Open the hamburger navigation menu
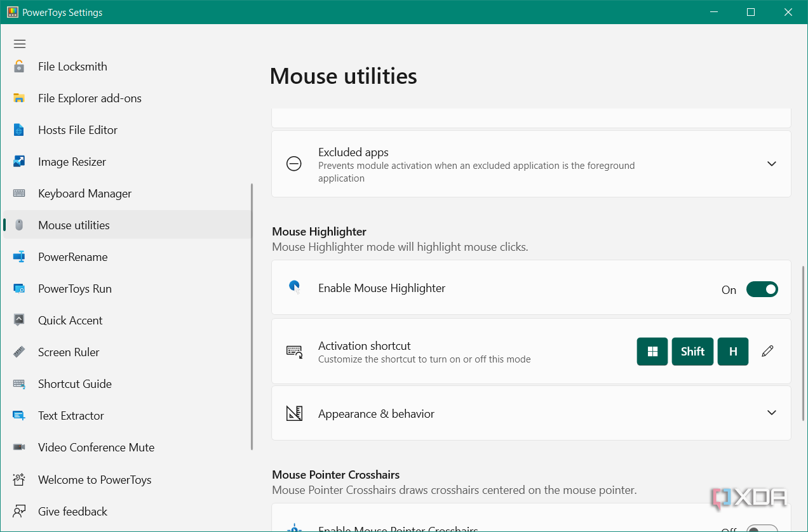Image resolution: width=808 pixels, height=532 pixels. point(20,44)
